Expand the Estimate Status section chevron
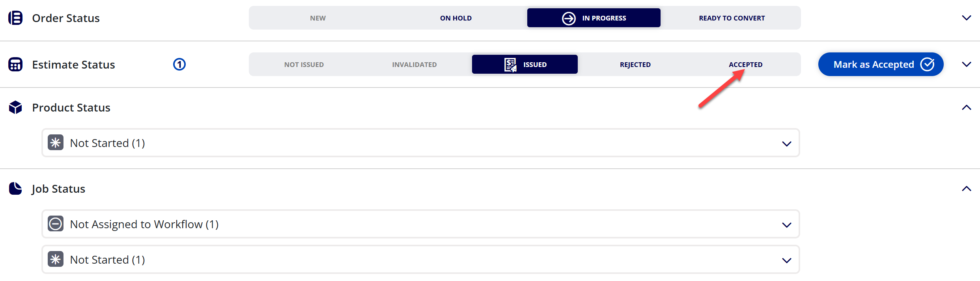 click(966, 64)
